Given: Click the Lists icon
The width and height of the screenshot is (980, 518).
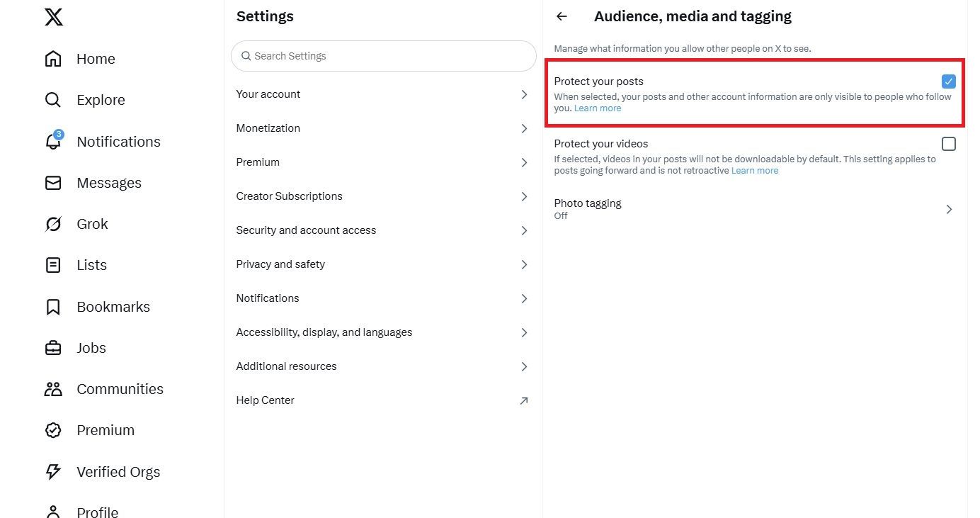Looking at the screenshot, I should point(53,265).
